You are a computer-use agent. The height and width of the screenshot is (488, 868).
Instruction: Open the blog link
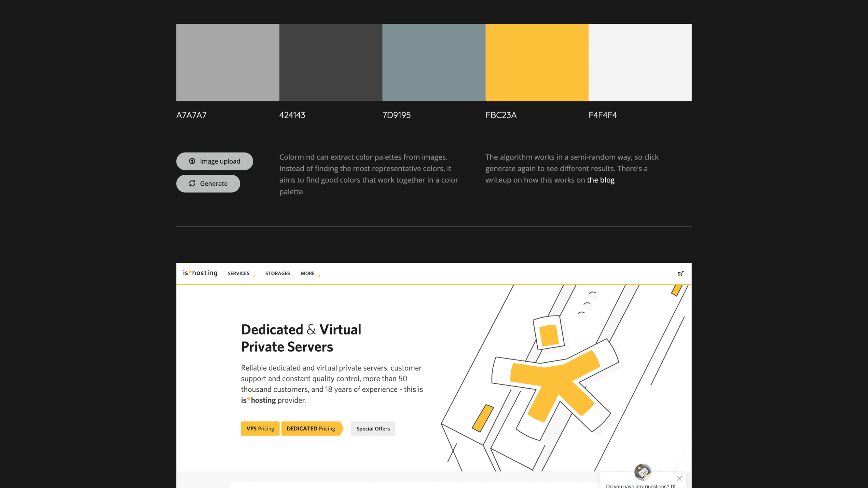600,180
